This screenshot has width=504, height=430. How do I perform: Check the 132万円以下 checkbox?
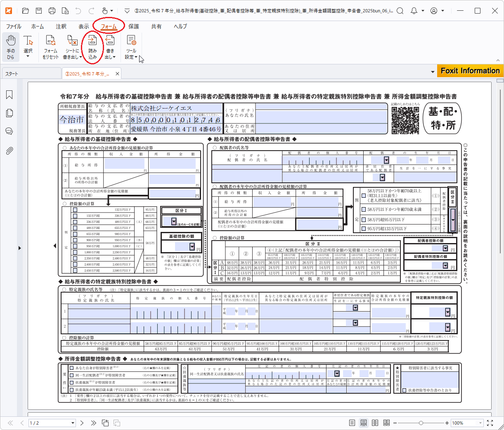75,210
